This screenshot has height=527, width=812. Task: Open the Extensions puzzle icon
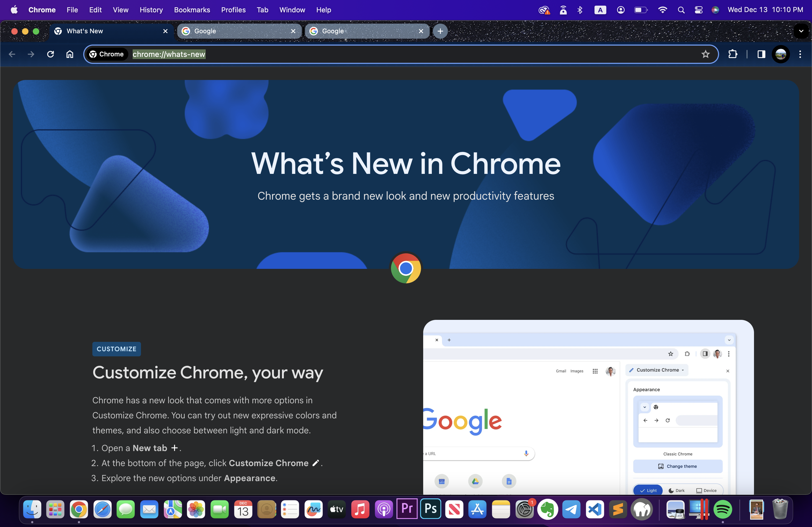[x=733, y=54]
